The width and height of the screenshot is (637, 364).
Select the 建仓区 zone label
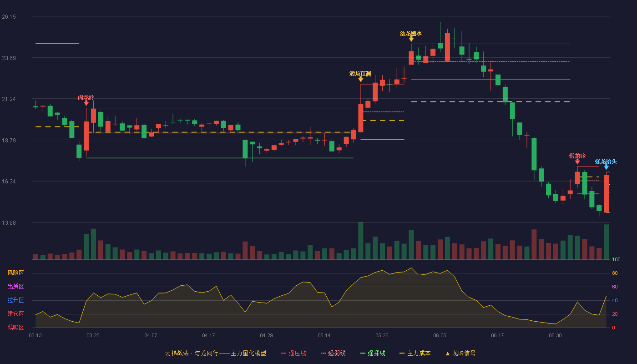coord(15,314)
